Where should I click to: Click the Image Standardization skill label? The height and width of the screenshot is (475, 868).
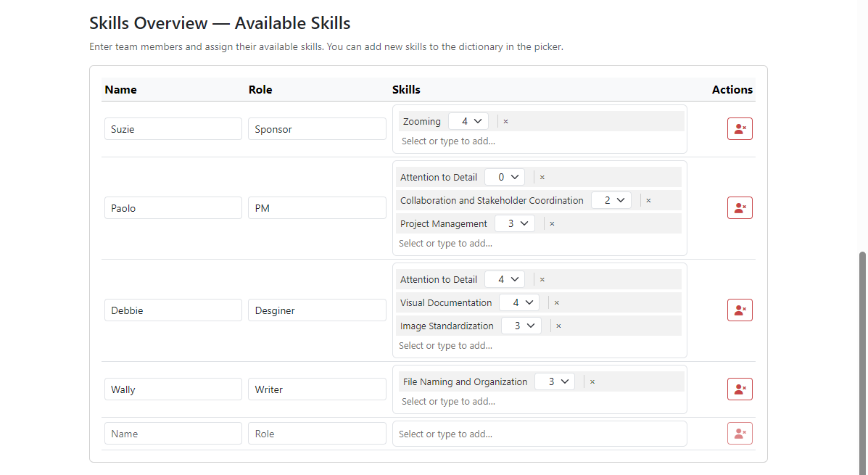pyautogui.click(x=447, y=326)
